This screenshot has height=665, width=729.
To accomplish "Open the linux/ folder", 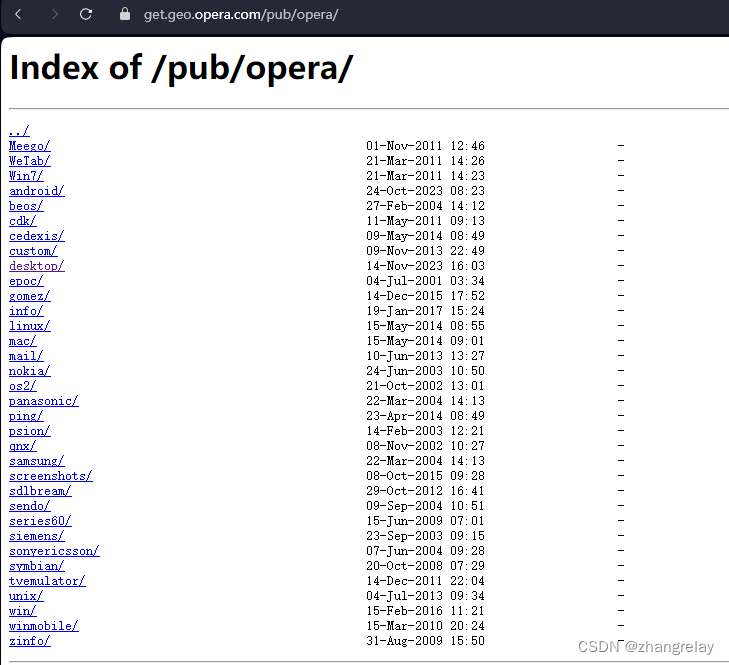I will click(29, 326).
